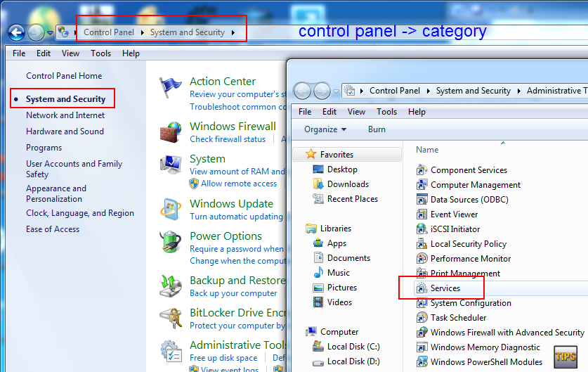Select Component Services shortcut icon

[422, 170]
